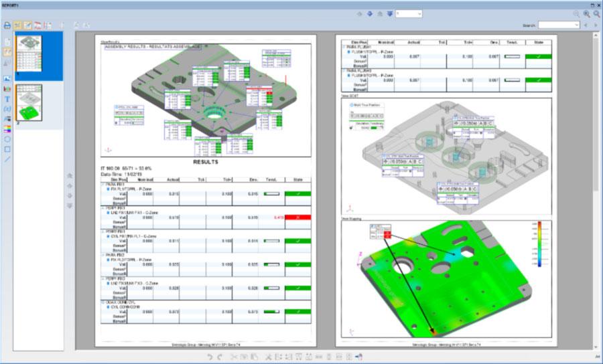Zoom in with the plus magnifier

pos(586,14)
